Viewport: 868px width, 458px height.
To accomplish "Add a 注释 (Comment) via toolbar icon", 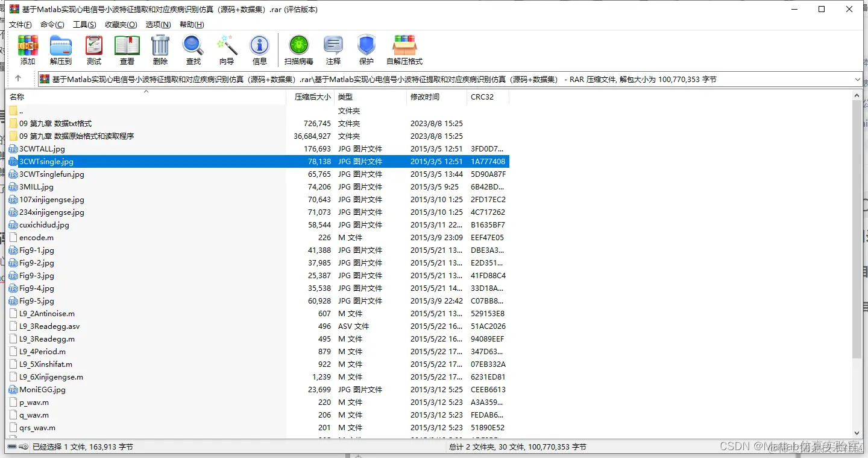I will coord(333,49).
